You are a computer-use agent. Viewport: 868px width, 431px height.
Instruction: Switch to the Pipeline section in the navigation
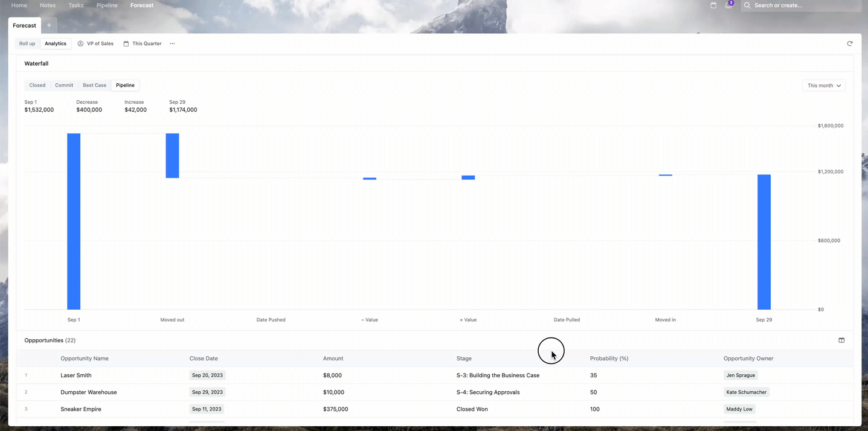(x=106, y=5)
